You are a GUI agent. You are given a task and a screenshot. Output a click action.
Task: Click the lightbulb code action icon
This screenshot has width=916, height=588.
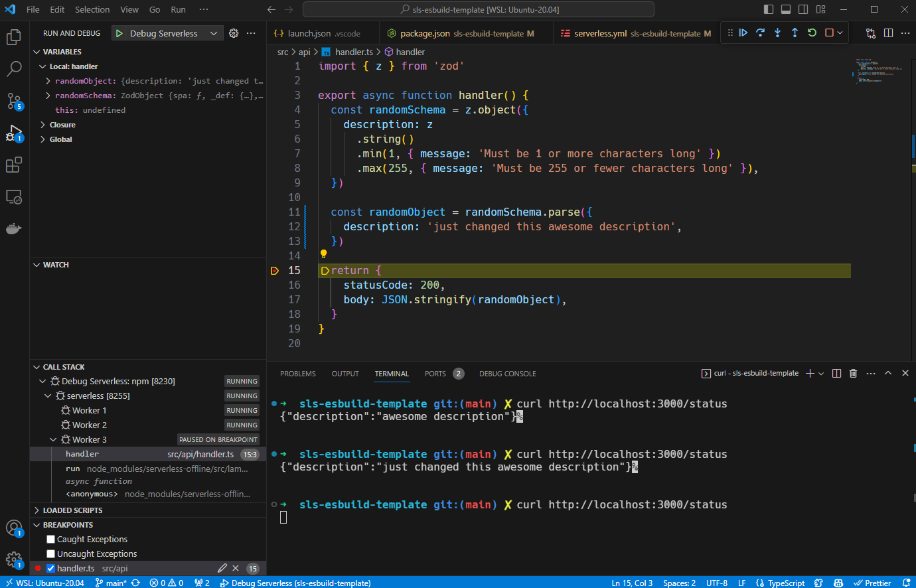pyautogui.click(x=324, y=254)
